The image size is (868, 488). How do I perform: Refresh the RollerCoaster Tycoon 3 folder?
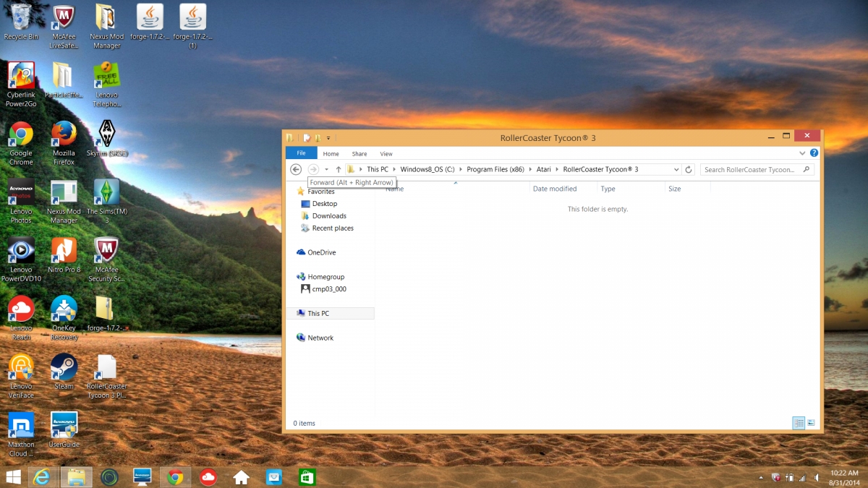click(689, 169)
